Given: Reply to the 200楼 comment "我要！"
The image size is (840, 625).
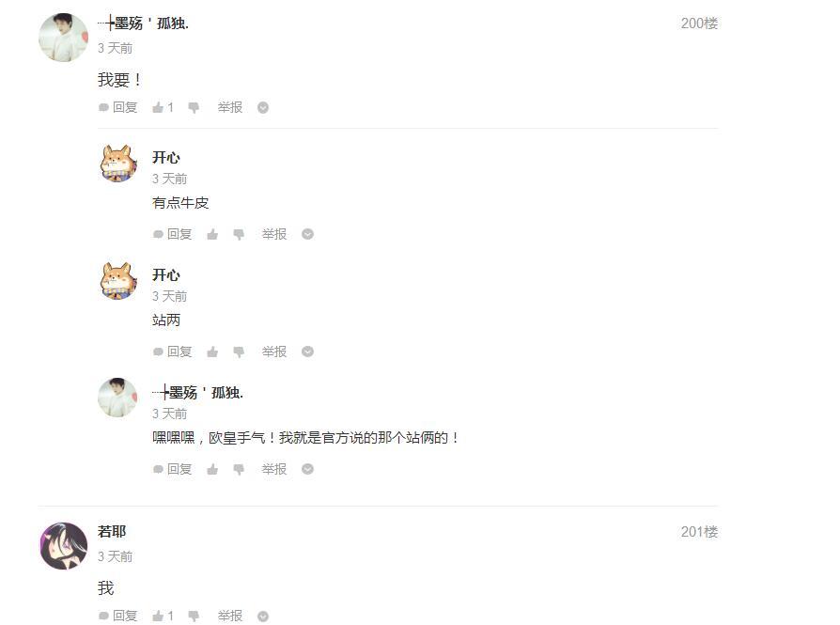Looking at the screenshot, I should click(x=118, y=108).
